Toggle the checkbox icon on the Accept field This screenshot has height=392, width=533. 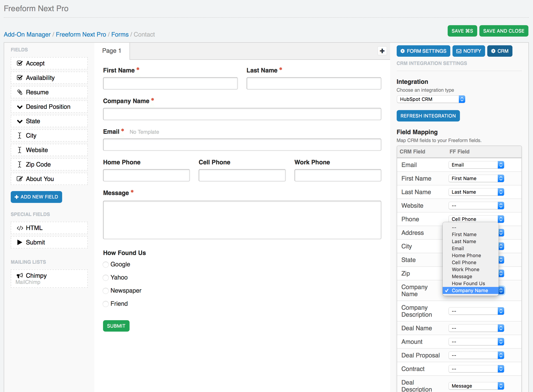click(x=20, y=63)
